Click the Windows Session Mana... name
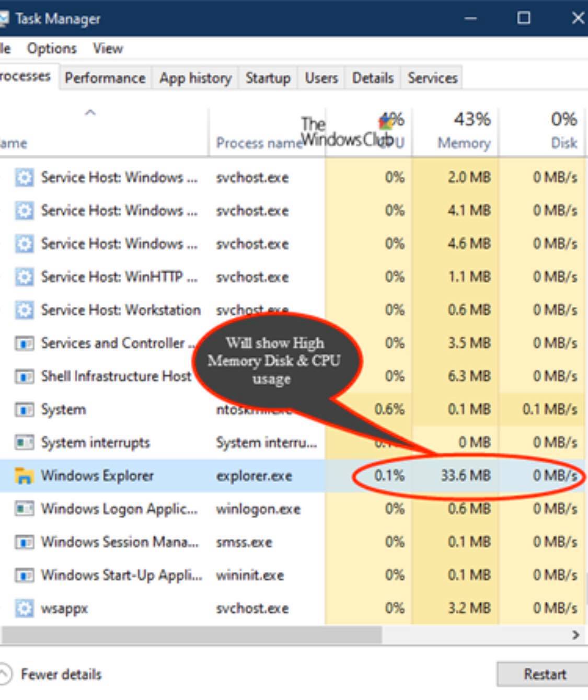 (120, 542)
